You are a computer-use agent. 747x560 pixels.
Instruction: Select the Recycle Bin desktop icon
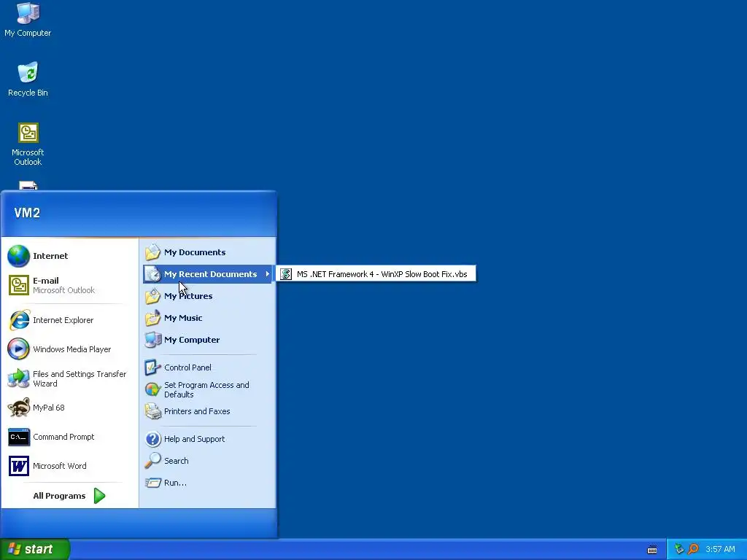pyautogui.click(x=28, y=79)
